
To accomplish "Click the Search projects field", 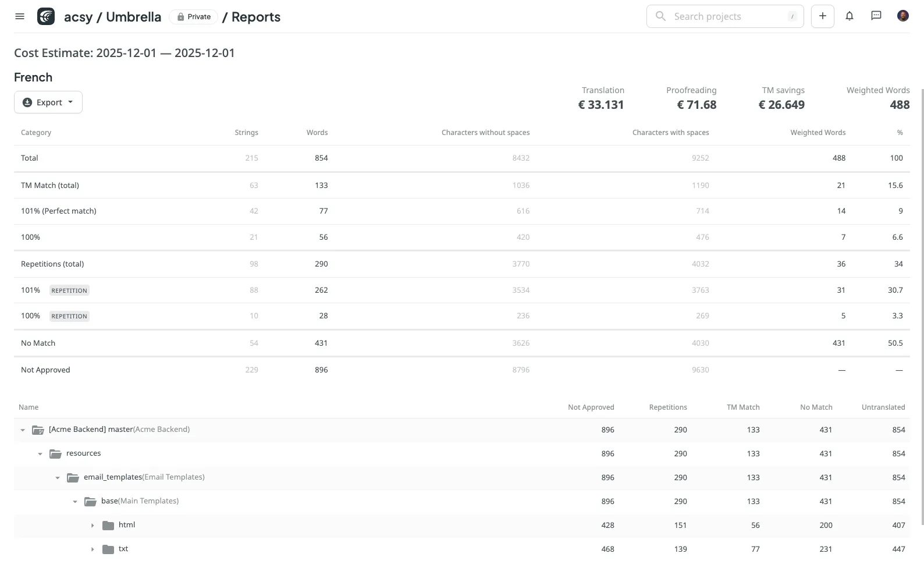I will pos(724,16).
